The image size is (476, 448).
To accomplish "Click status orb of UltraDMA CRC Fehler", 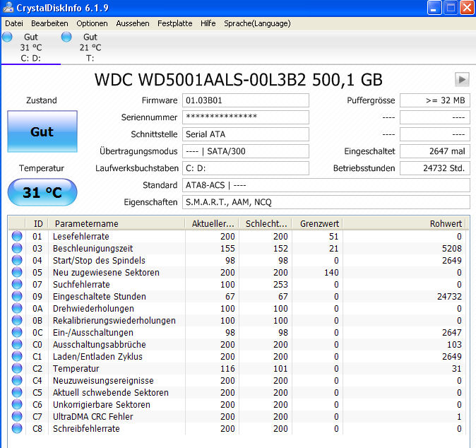I will 17,416.
